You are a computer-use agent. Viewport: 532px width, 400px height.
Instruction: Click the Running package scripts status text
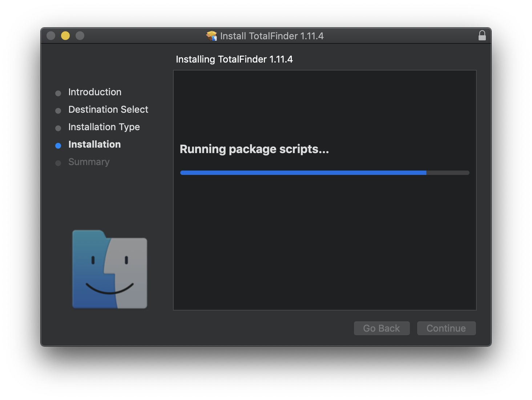point(254,149)
